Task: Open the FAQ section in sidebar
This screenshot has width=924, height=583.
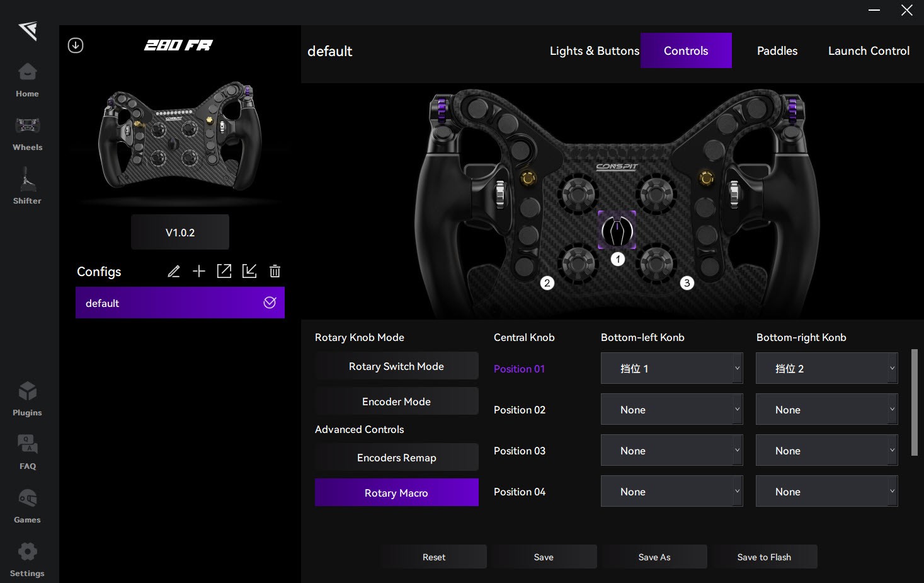Action: coord(27,452)
